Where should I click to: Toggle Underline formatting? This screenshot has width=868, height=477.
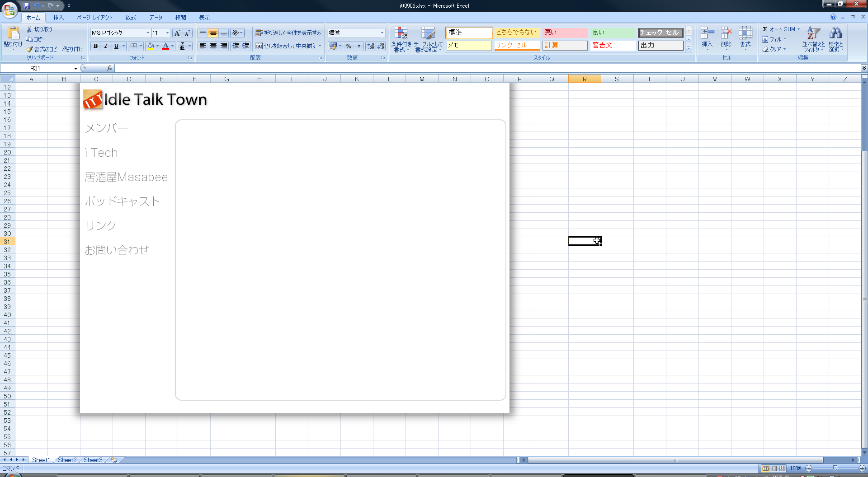point(116,46)
